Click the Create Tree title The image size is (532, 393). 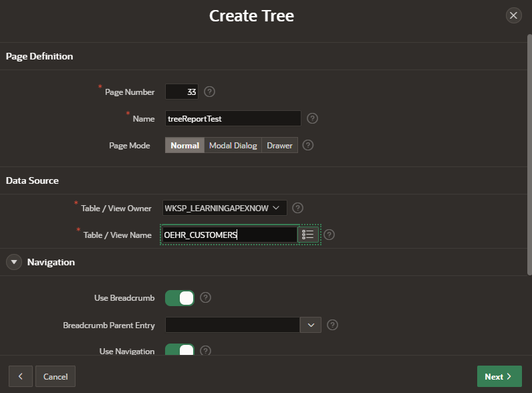click(x=251, y=15)
